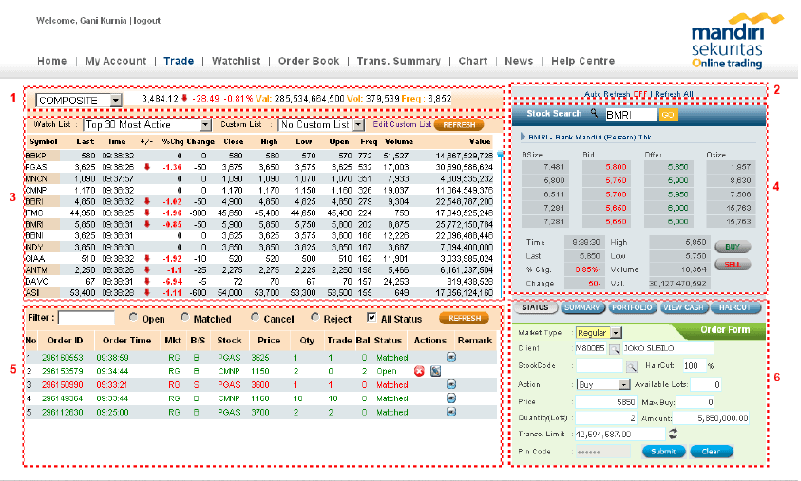The image size is (801, 481).
Task: Open Top 30 Most Active watch list dropdown
Action: pyautogui.click(x=205, y=125)
